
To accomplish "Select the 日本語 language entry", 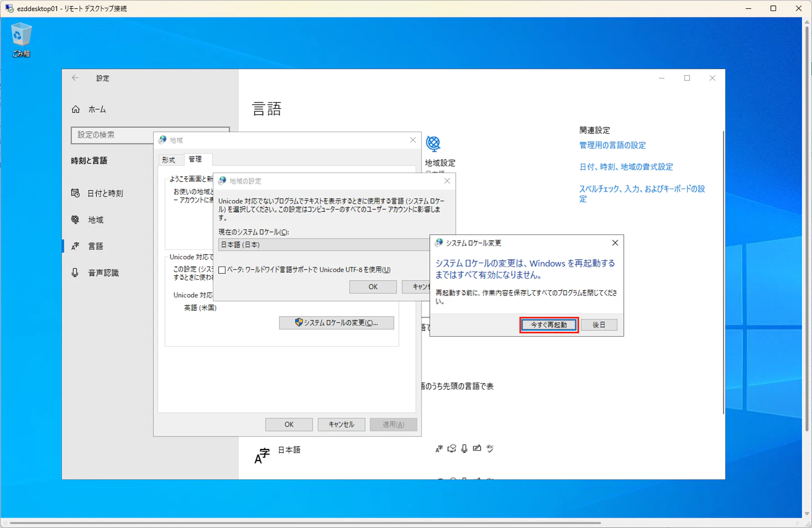I will [289, 450].
